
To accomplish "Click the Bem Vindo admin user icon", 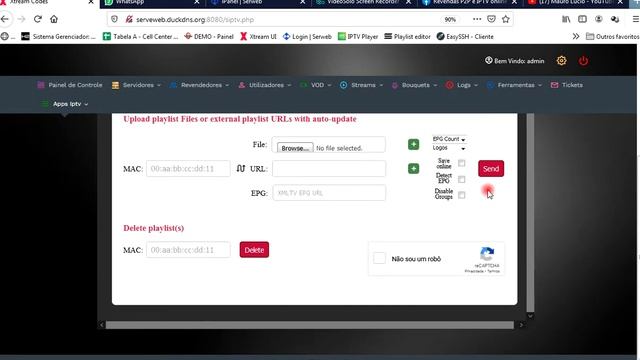I will [x=489, y=60].
